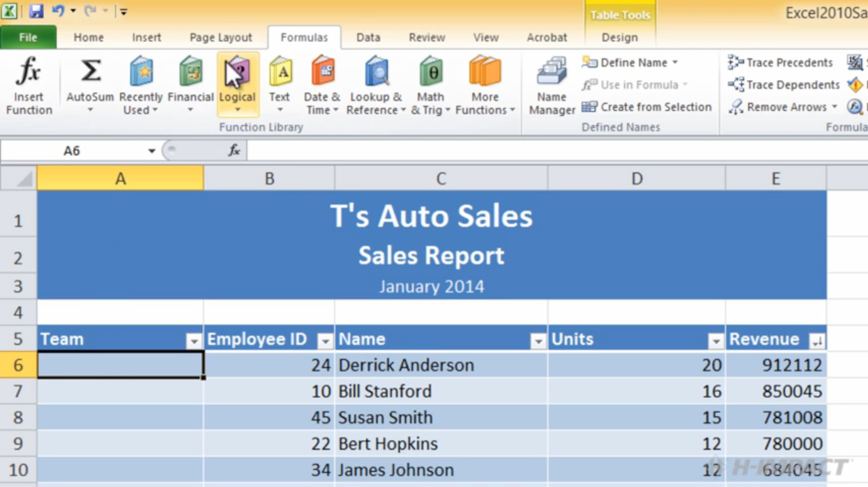Open the Undo history dropdown arrow
This screenshot has height=487, width=868.
click(73, 11)
